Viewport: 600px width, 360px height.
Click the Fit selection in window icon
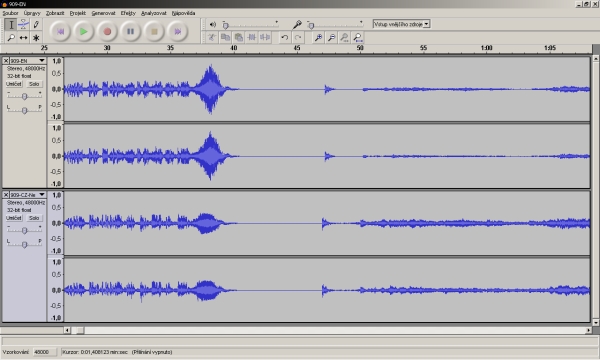click(x=344, y=37)
